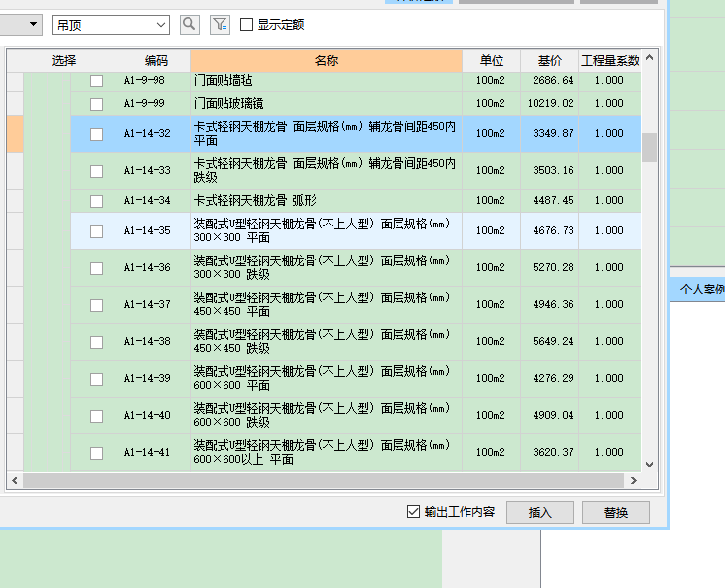Click the 单位 column header

pyautogui.click(x=491, y=60)
